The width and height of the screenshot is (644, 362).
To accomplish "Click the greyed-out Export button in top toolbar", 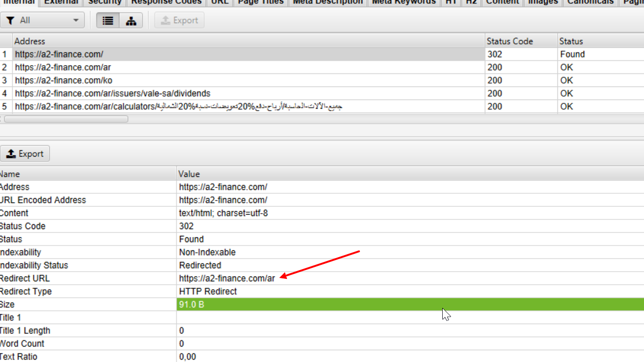I will point(179,20).
